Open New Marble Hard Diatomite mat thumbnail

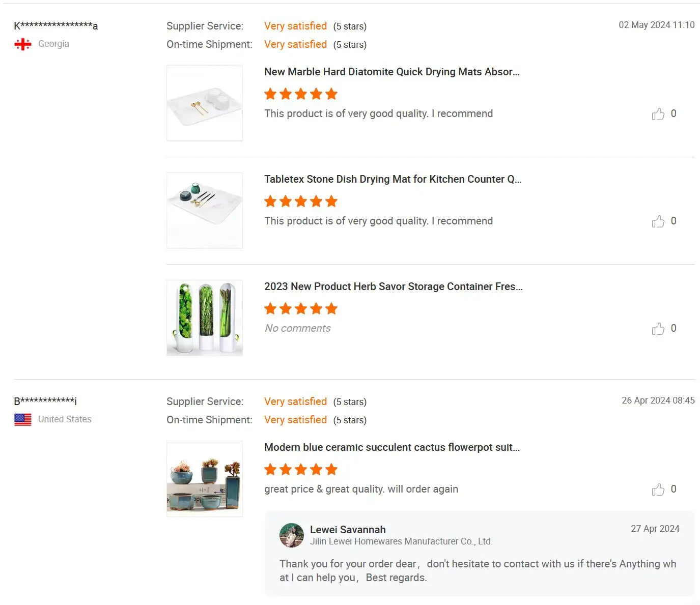coord(205,103)
